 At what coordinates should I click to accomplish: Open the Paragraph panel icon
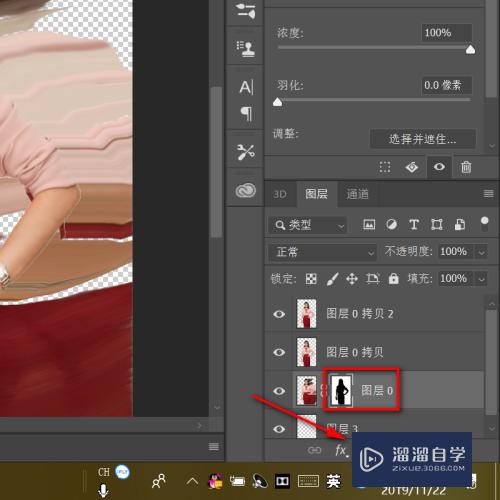[246, 114]
